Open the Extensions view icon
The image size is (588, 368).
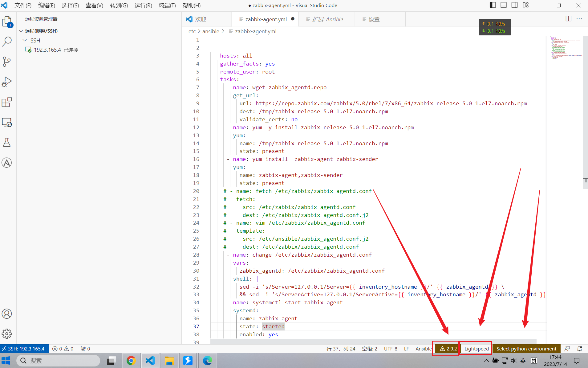(7, 102)
